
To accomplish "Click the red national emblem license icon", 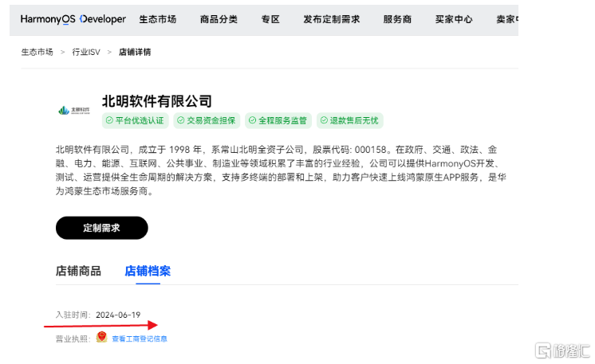I will click(x=101, y=337).
